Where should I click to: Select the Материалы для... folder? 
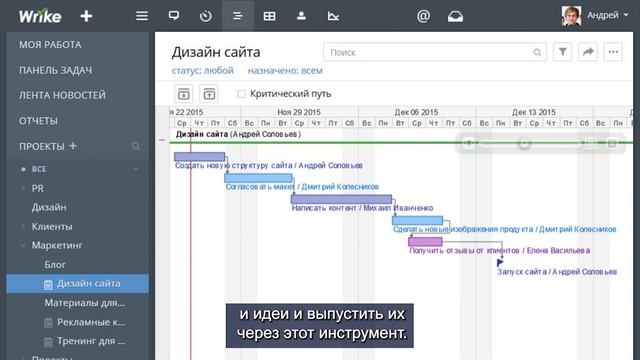[x=84, y=303]
